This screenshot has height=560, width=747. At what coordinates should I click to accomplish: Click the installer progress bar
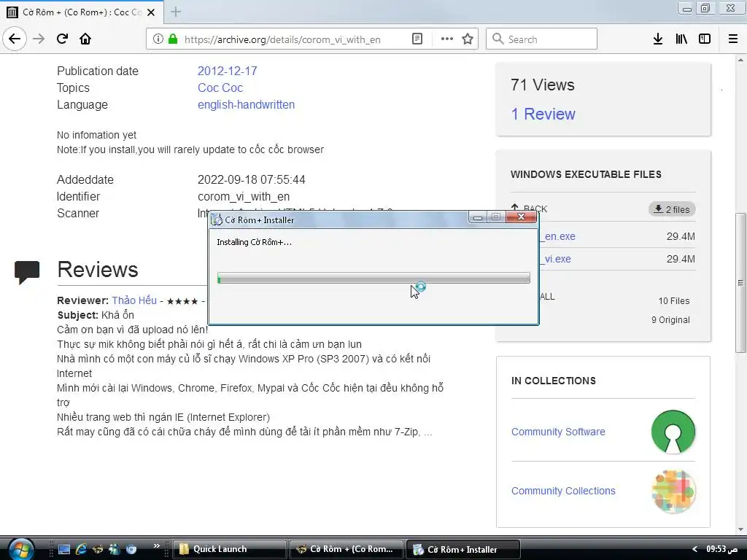pyautogui.click(x=374, y=278)
